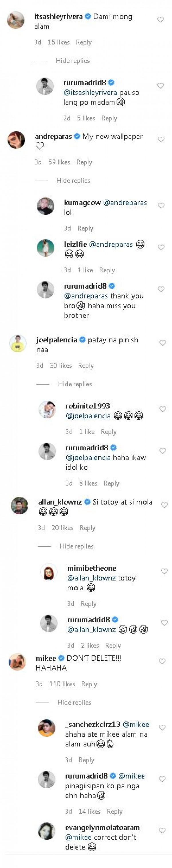
Task: Collapse replies under itsashleyrivera's comment
Action: click(73, 61)
